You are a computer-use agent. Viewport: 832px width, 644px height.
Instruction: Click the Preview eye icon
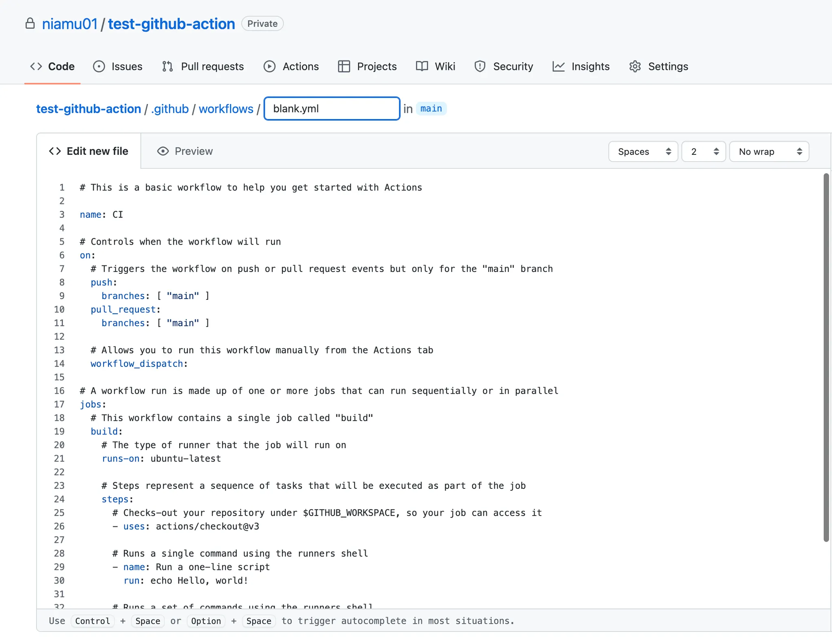coord(163,151)
